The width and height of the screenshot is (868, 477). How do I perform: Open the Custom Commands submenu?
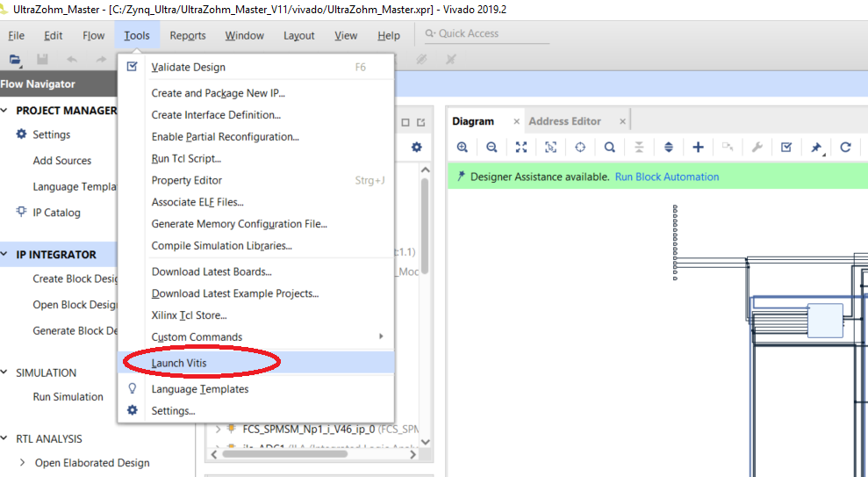pyautogui.click(x=197, y=337)
